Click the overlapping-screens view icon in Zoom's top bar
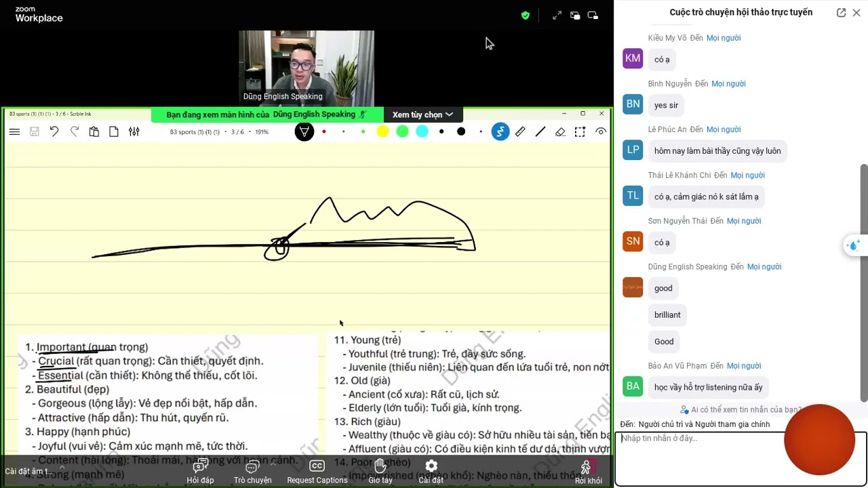The width and height of the screenshot is (868, 488). tap(575, 15)
